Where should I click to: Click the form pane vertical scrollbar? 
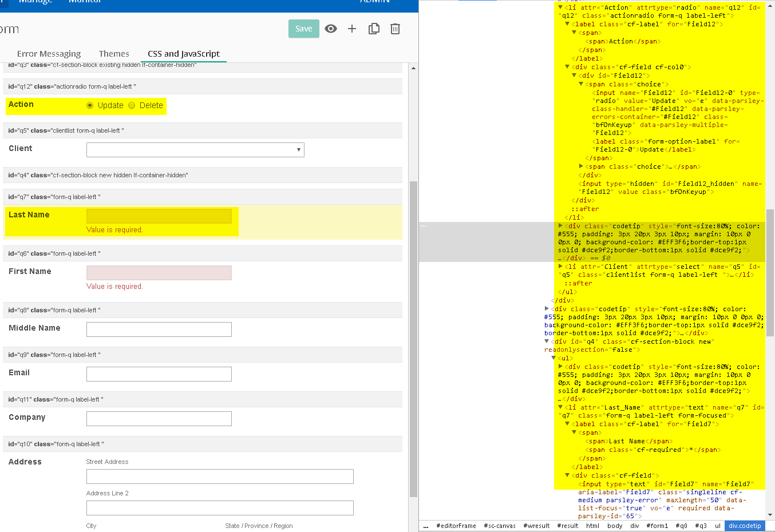pos(414,338)
